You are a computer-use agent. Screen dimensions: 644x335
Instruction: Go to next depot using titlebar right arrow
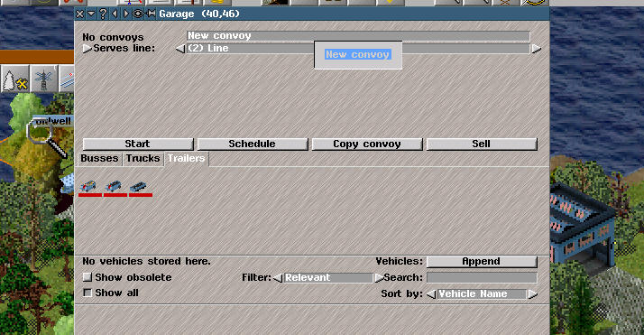click(125, 14)
